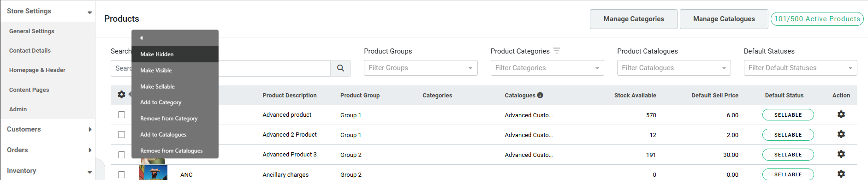Tick the checkbox for Advanced product row
Screen dimensions: 868x180
[x=121, y=114]
